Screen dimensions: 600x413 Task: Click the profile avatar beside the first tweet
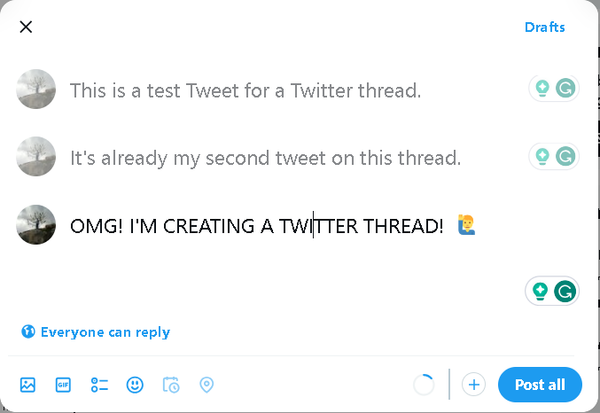click(36, 90)
